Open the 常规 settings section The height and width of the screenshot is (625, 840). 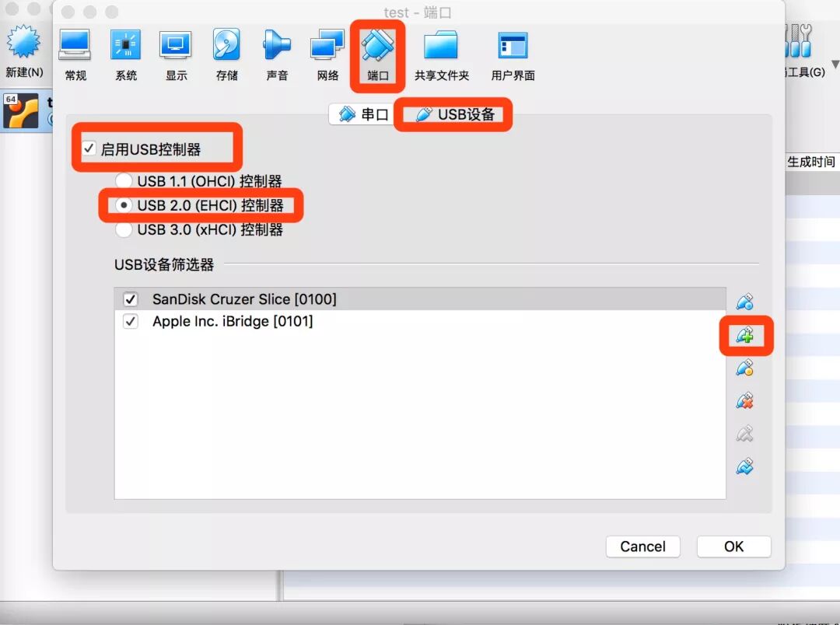click(75, 54)
